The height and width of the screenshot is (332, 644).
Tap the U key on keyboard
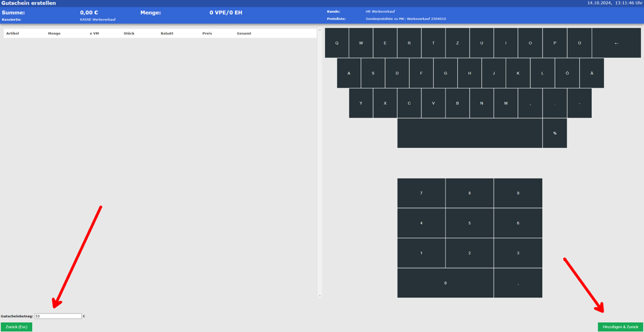click(482, 43)
